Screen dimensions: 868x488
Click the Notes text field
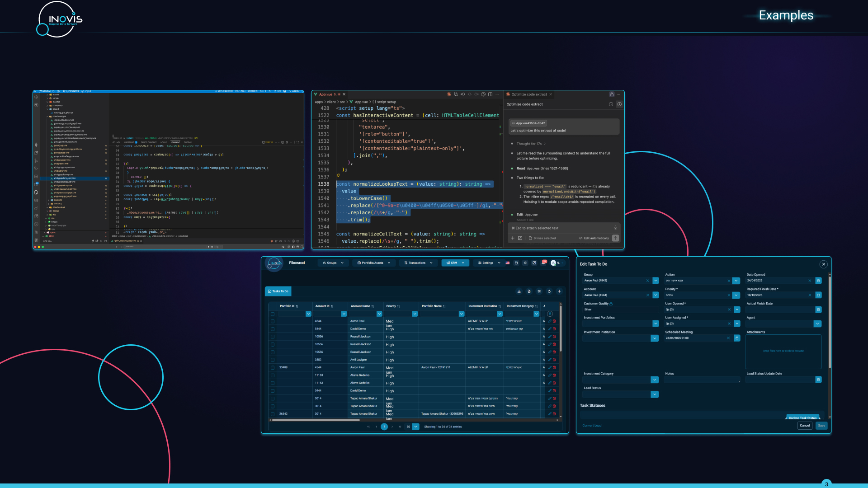pyautogui.click(x=702, y=380)
